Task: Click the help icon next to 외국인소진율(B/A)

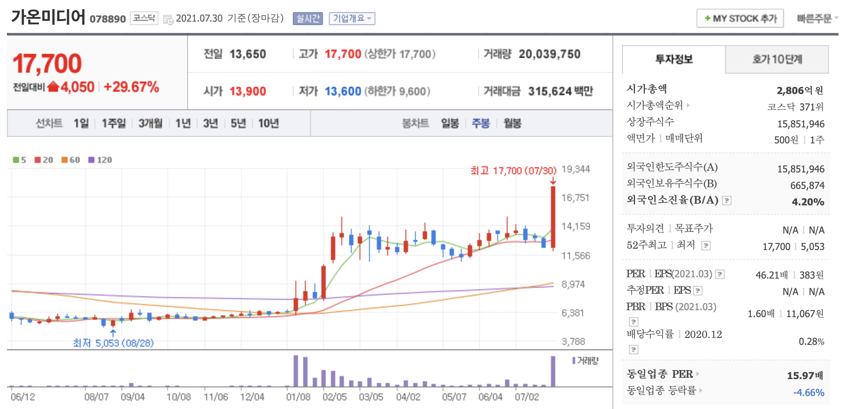Action: pos(726,201)
